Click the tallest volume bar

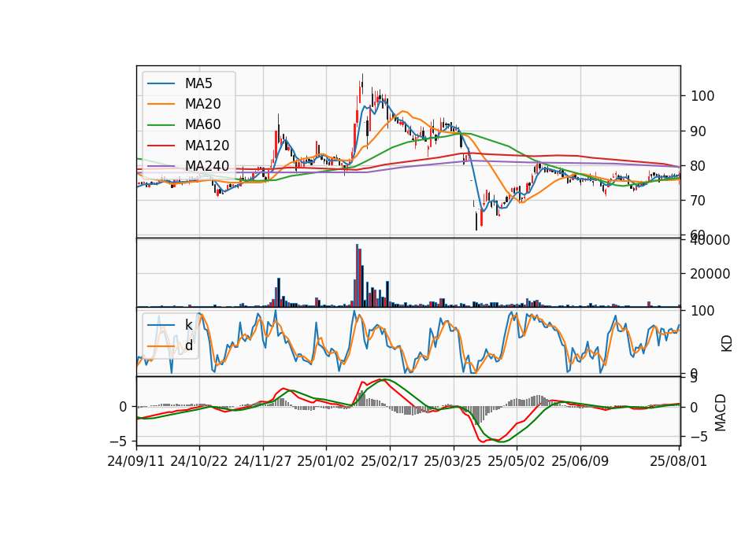point(358,275)
